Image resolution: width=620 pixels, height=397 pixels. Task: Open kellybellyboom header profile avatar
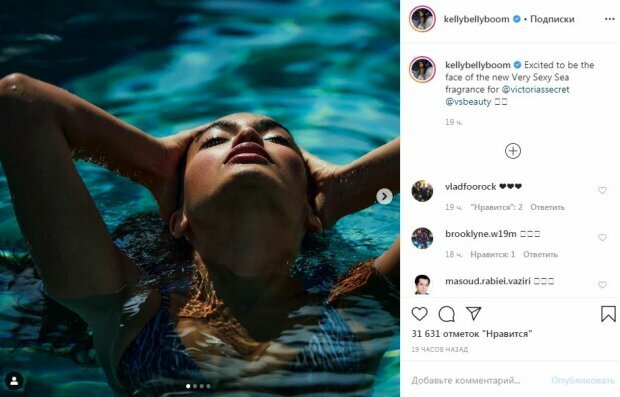(x=422, y=19)
